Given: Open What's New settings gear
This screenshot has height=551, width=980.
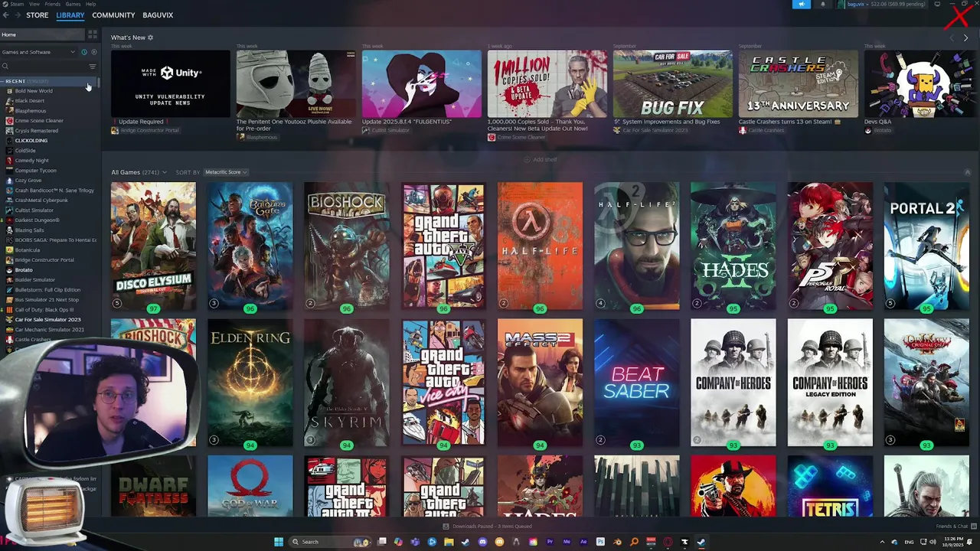Looking at the screenshot, I should [150, 37].
